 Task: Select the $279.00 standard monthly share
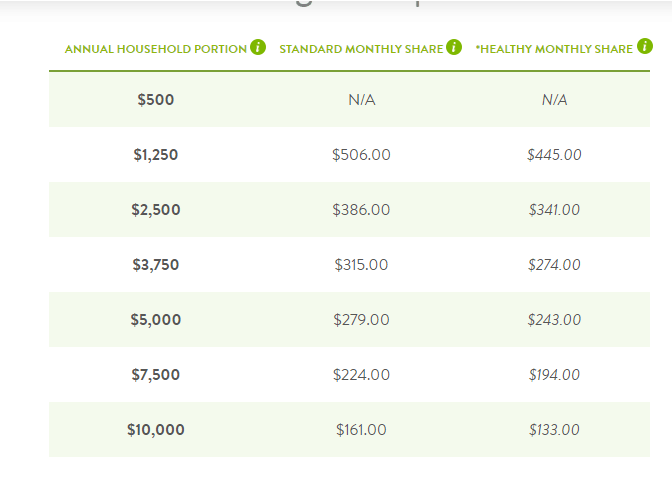[361, 320]
